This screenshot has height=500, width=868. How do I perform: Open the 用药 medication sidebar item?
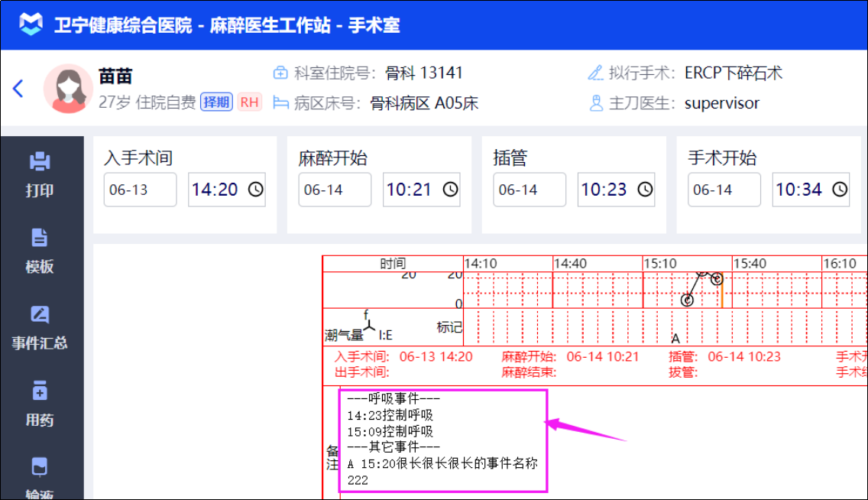[x=39, y=404]
